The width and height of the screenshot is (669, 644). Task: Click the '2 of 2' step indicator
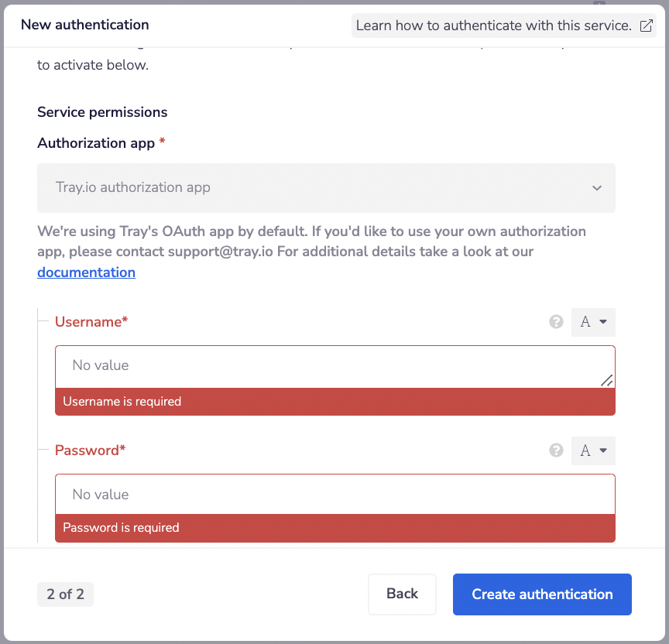tap(65, 594)
